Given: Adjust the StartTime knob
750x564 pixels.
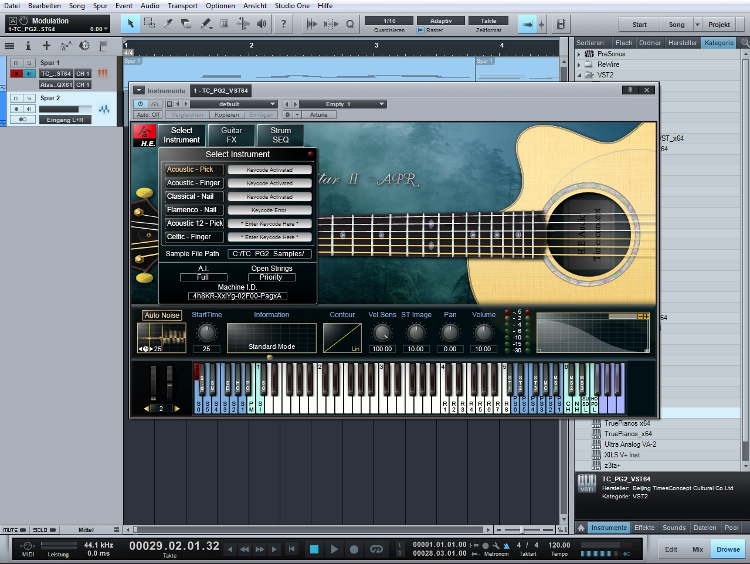Looking at the screenshot, I should 206,332.
